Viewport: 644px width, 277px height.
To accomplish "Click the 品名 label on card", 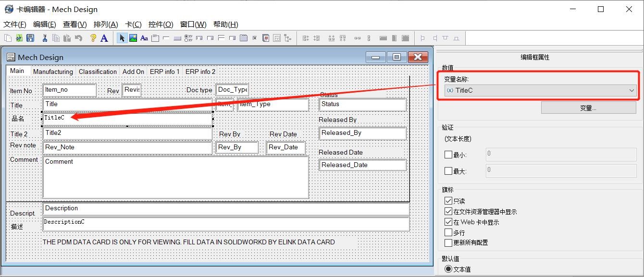I will click(x=18, y=119).
